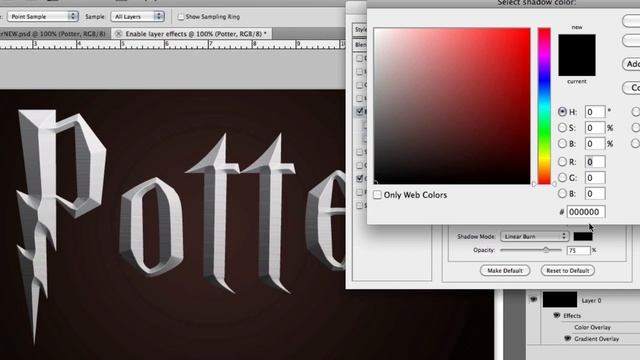Screen dimensions: 640x360
Task: Select the G green radio button
Action: tap(562, 178)
